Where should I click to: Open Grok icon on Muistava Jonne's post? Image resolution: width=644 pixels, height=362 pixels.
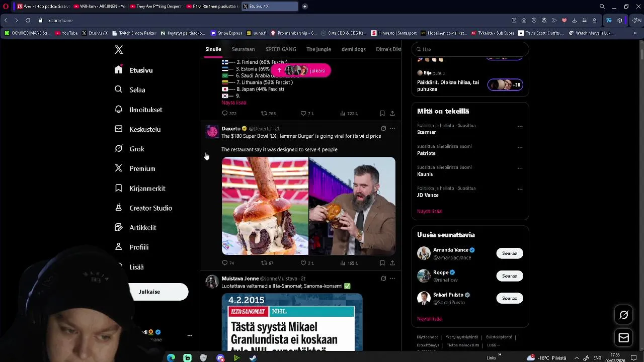click(383, 279)
